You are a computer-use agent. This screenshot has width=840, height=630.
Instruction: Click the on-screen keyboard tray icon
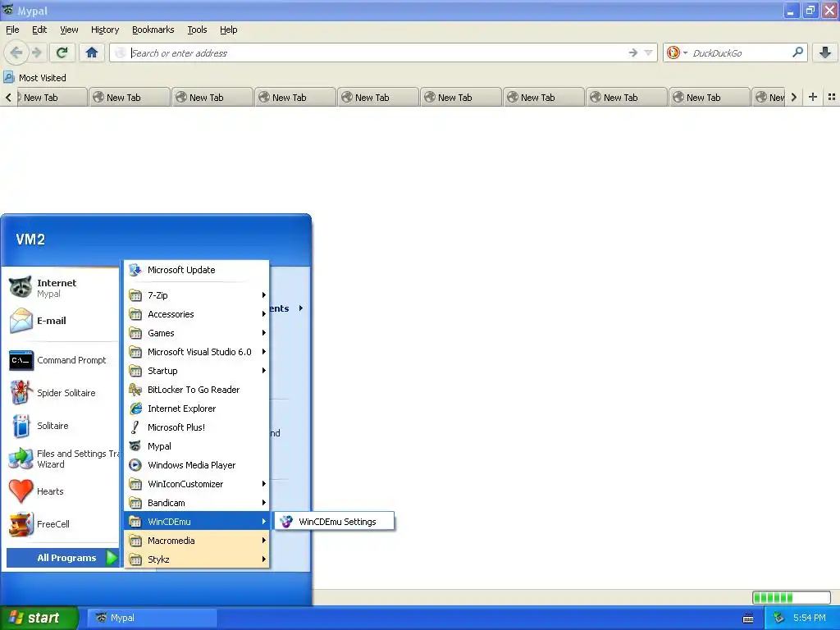[748, 619]
